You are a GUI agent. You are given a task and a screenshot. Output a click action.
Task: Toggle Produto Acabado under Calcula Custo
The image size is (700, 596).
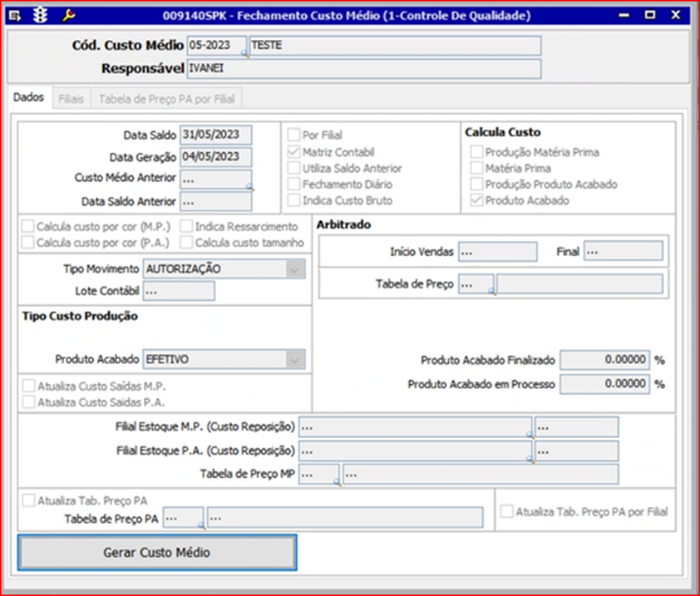[476, 200]
